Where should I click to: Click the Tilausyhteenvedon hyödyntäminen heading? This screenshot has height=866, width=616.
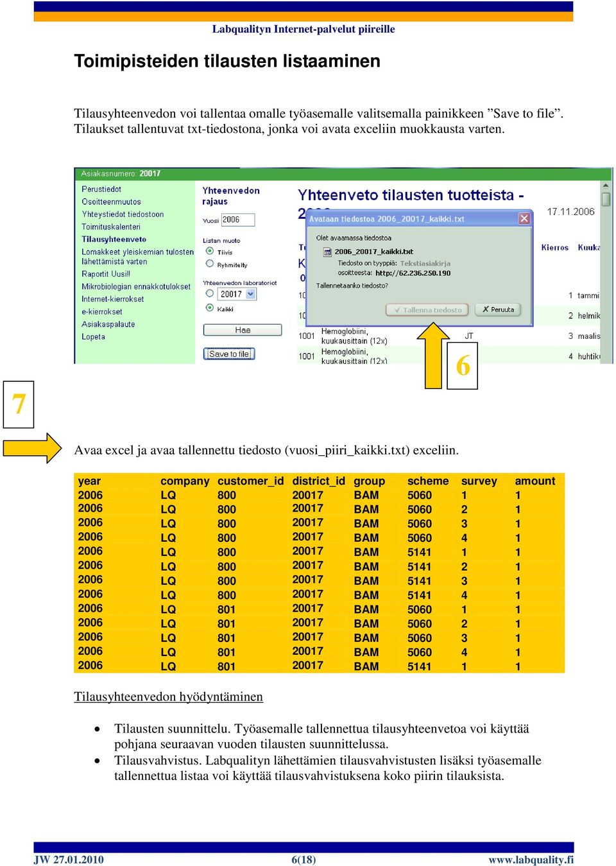click(168, 697)
